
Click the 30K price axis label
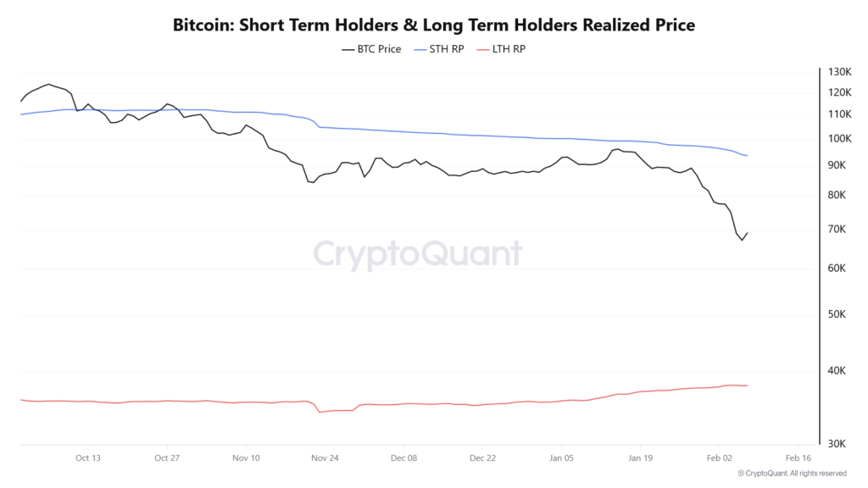[x=837, y=444]
